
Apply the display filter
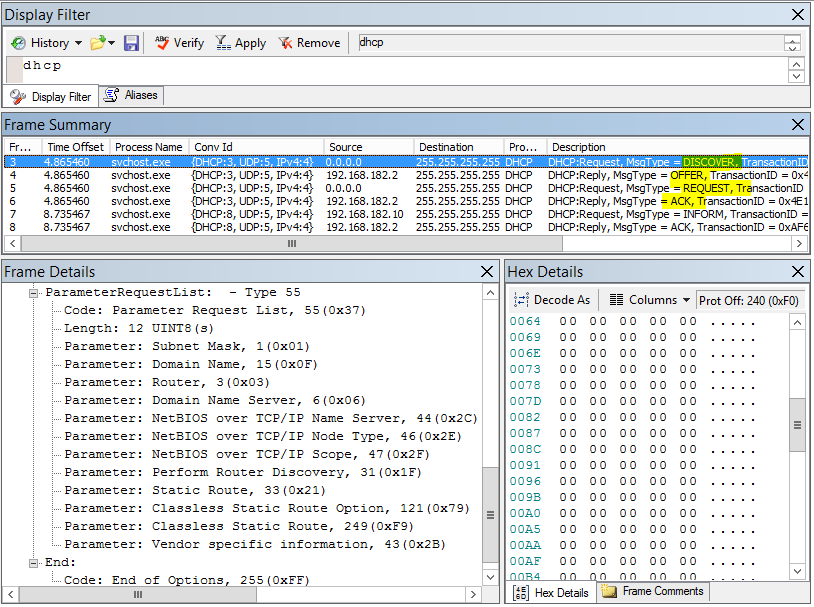(x=240, y=43)
